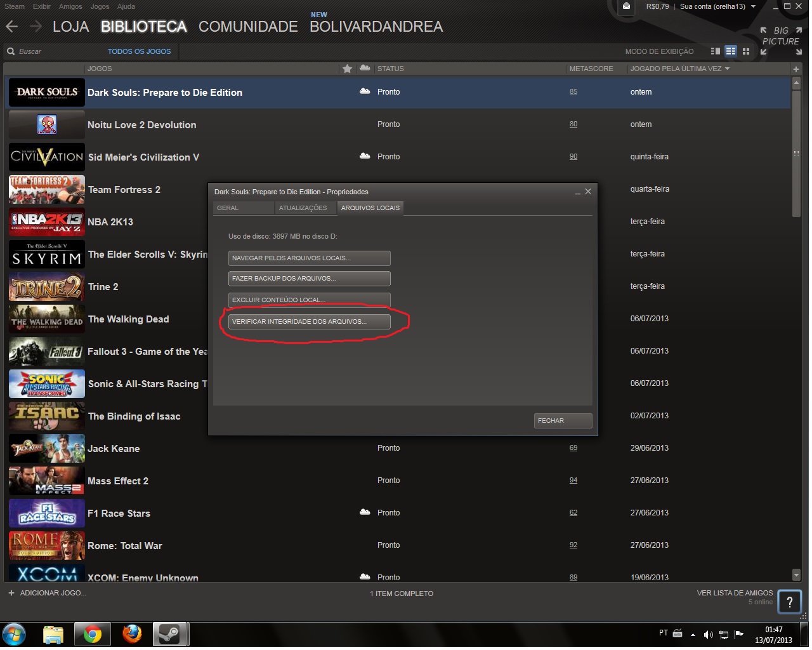The image size is (812, 650).
Task: Click VERIFICAR INTEGRIDADE DOS ARQUIVOS button
Action: pos(310,321)
